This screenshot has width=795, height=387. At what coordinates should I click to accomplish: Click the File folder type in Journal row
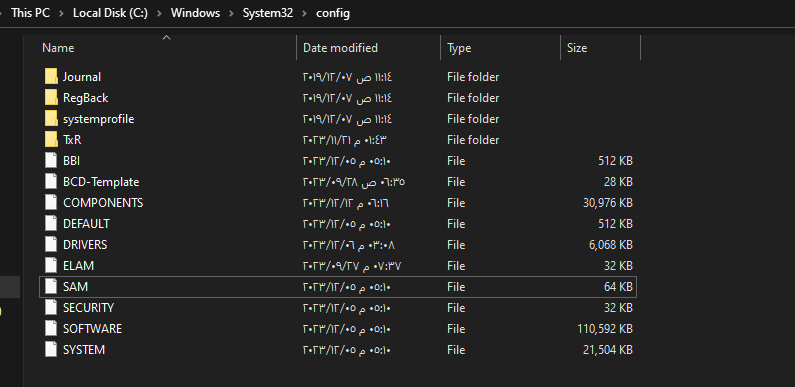pos(473,77)
